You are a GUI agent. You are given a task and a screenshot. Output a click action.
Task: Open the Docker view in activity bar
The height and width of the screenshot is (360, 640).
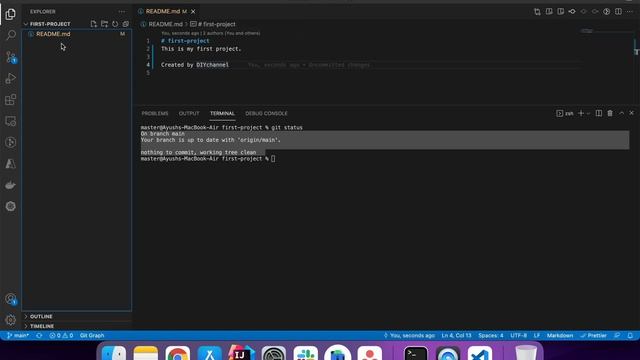click(x=11, y=185)
